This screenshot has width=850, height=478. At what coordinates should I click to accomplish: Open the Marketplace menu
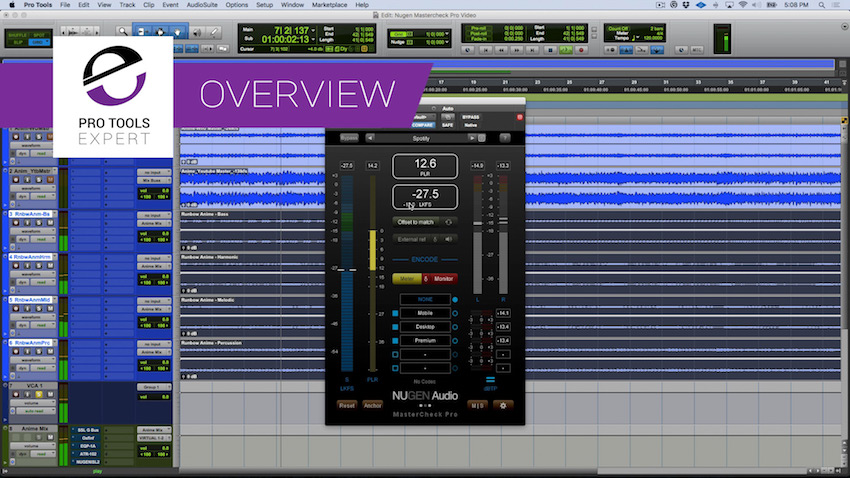point(329,5)
